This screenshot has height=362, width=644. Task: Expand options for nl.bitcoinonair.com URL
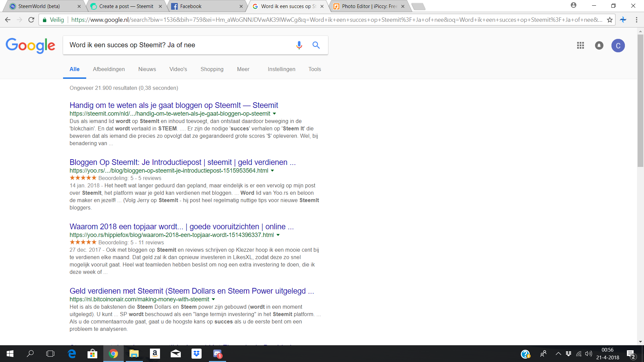pyautogui.click(x=213, y=299)
